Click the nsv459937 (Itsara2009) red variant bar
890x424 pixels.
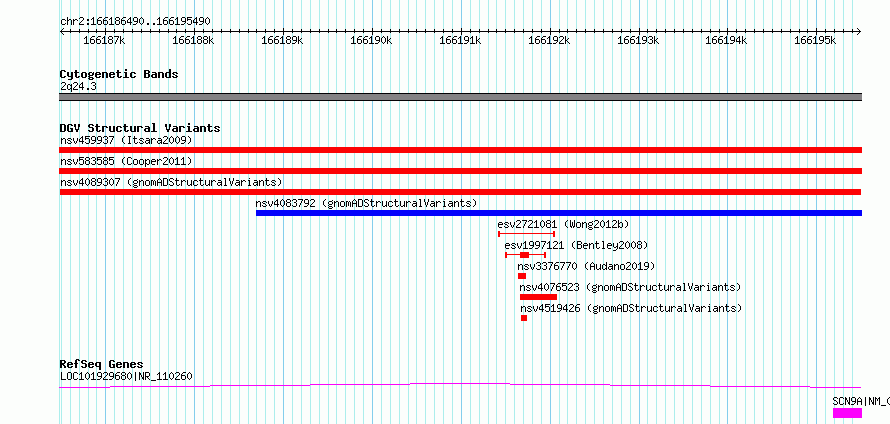click(460, 150)
